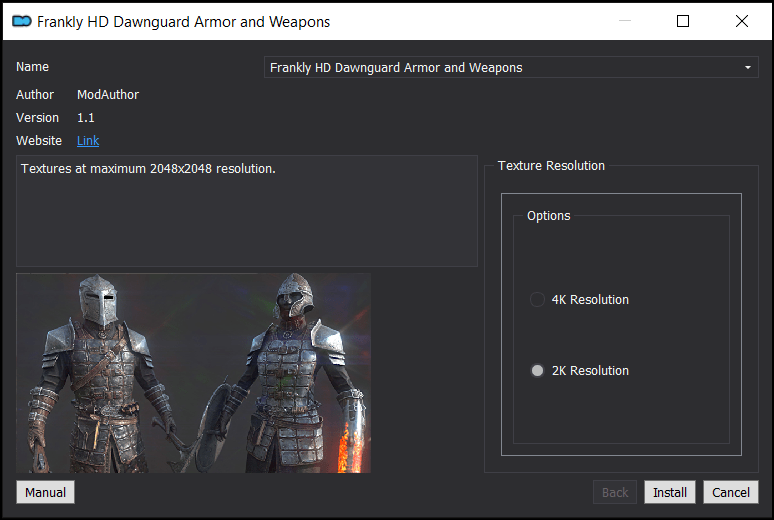The width and height of the screenshot is (774, 520).
Task: Open the Website Link hyperlink
Action: click(88, 141)
